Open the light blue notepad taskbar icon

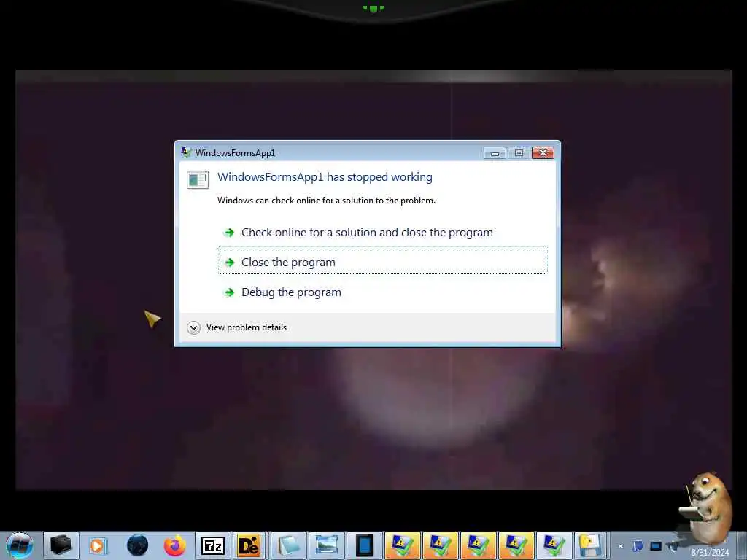coord(289,545)
